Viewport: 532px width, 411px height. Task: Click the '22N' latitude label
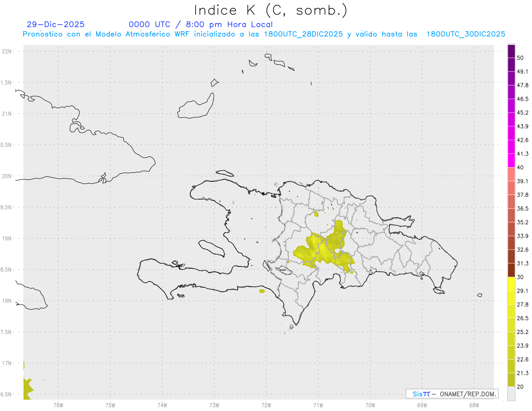coord(7,51)
